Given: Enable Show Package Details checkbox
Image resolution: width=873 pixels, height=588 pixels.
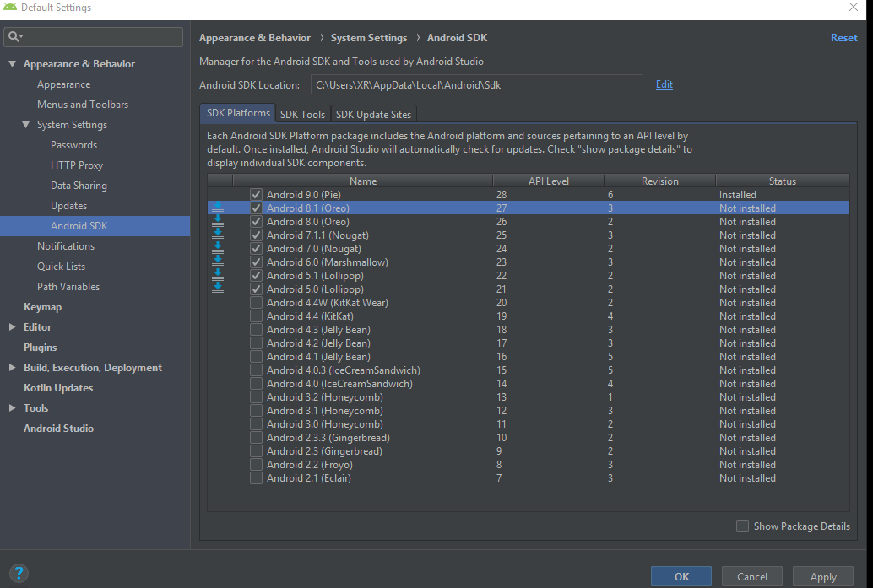Looking at the screenshot, I should (x=742, y=526).
